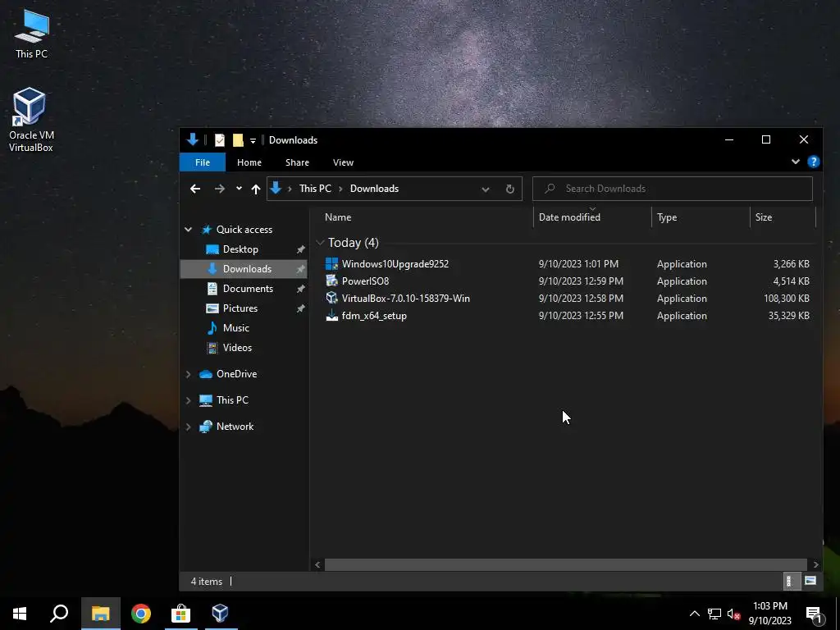Screen dimensions: 840x630
Task: Click Downloads in the address breadcrumb
Action: pyautogui.click(x=374, y=189)
